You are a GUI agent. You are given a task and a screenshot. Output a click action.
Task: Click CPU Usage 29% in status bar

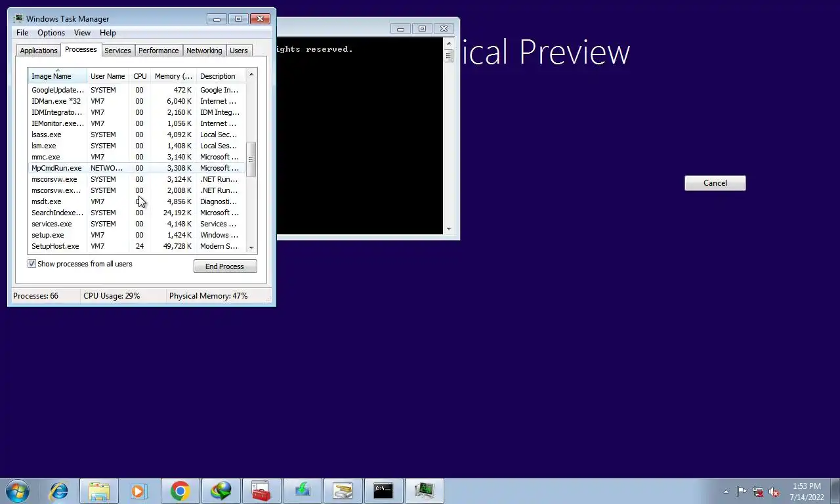pyautogui.click(x=112, y=296)
